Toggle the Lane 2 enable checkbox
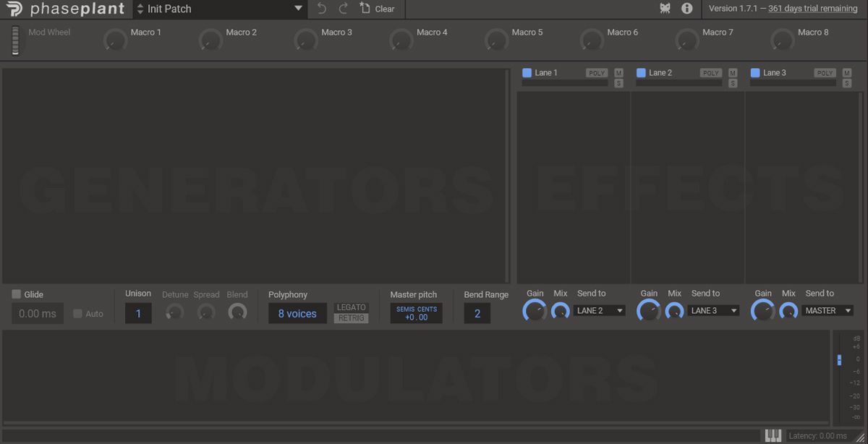 click(x=641, y=73)
